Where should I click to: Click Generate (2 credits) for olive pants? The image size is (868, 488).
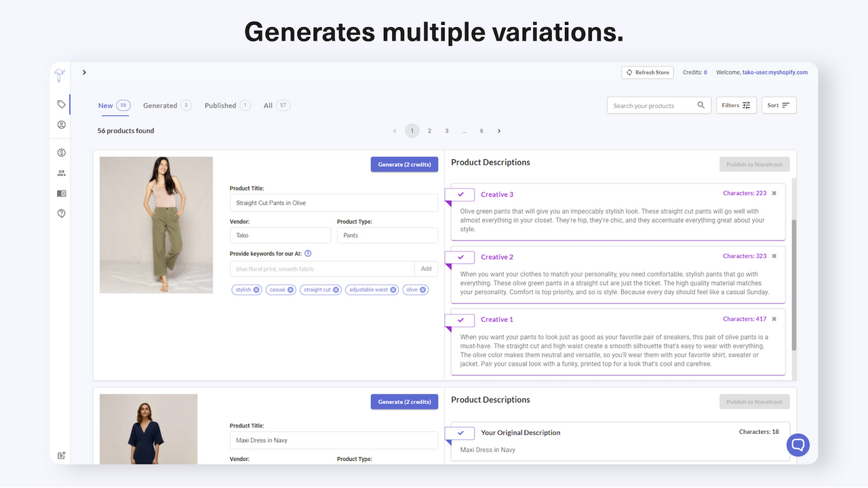coord(404,164)
